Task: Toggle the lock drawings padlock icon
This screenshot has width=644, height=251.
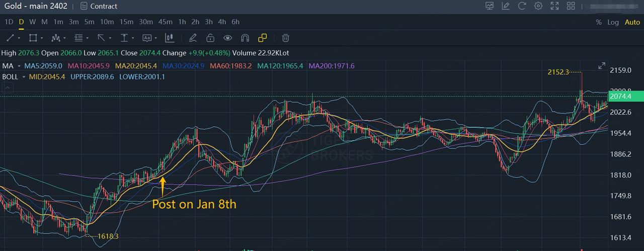Action: (x=210, y=38)
